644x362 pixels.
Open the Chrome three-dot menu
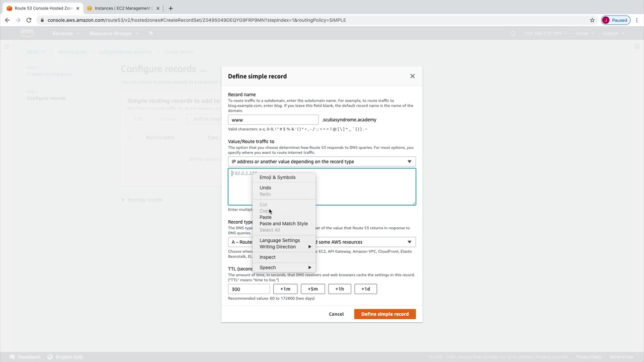coord(636,20)
